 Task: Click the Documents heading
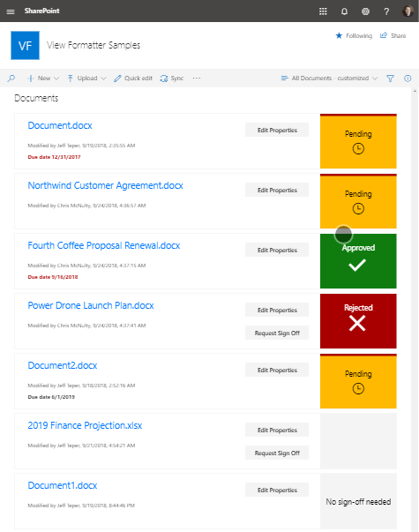pyautogui.click(x=36, y=99)
